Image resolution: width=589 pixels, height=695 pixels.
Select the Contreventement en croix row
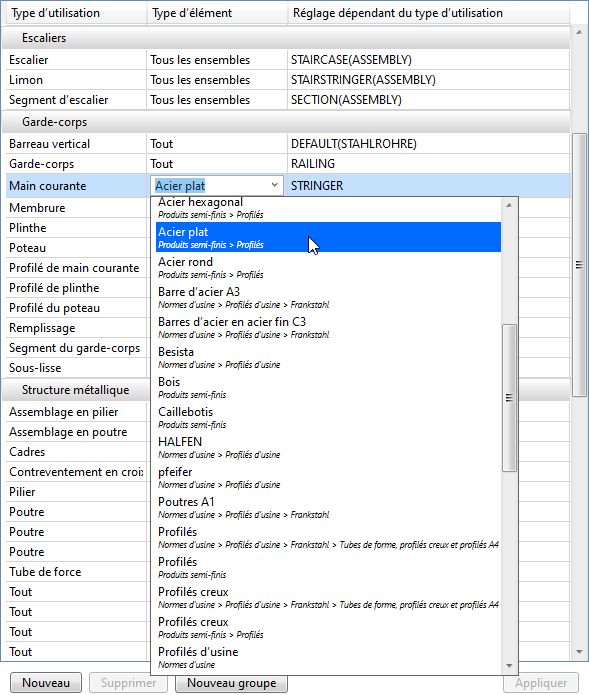pos(76,472)
